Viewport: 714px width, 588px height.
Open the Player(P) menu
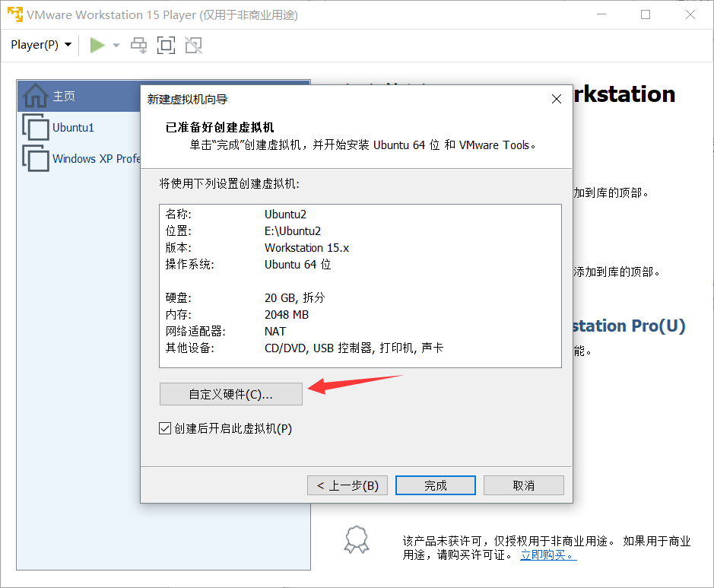pyautogui.click(x=41, y=45)
